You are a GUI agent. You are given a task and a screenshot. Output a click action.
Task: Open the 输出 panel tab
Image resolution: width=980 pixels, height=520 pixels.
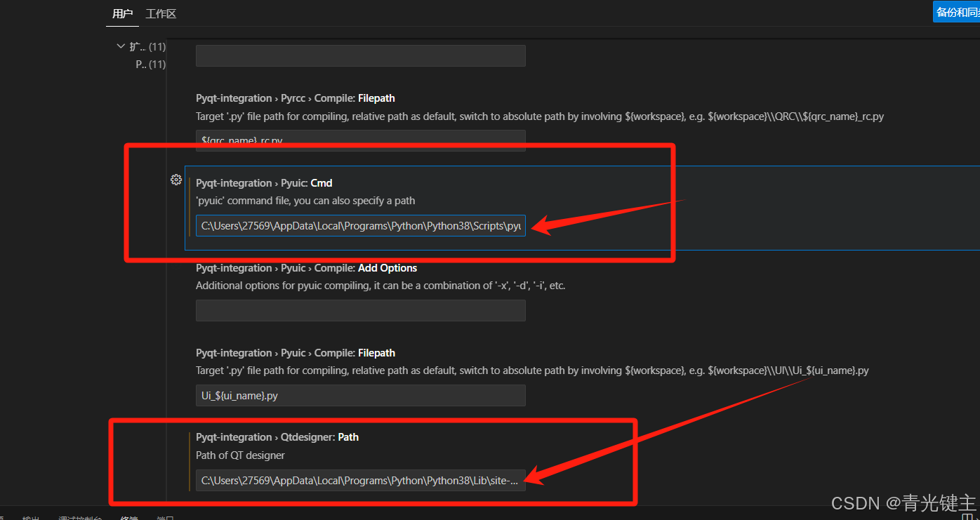click(31, 518)
